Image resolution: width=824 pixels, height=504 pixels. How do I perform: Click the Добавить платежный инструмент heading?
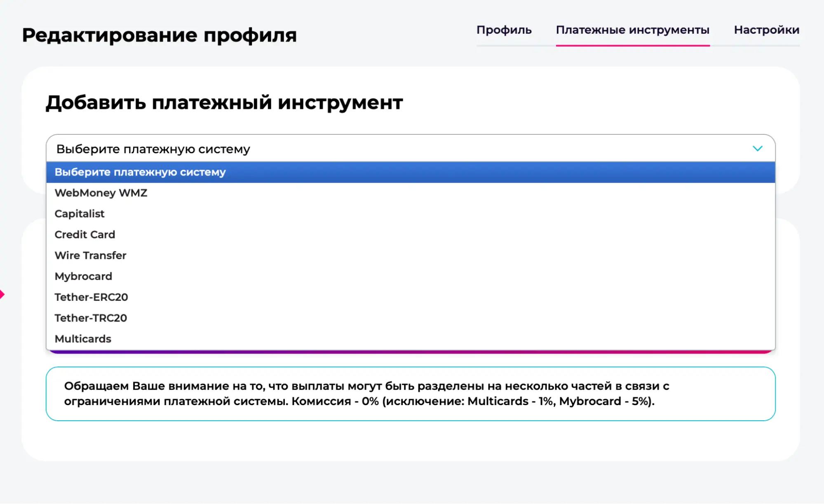pyautogui.click(x=224, y=103)
